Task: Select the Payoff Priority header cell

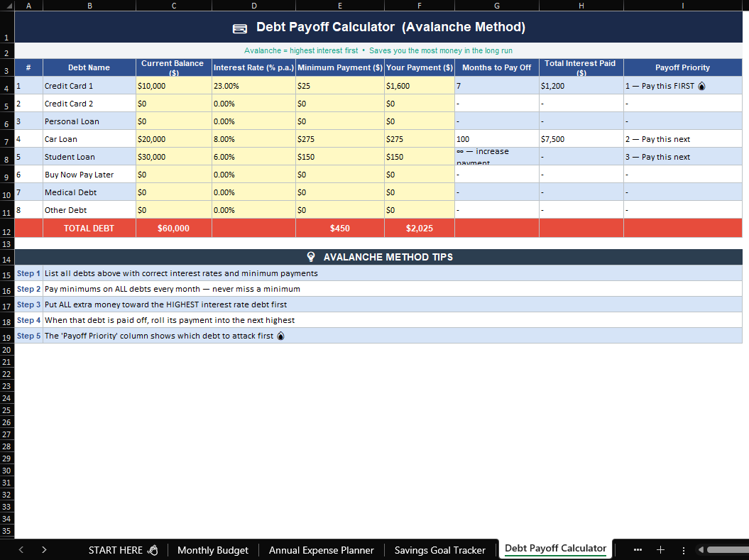Action: tap(682, 67)
